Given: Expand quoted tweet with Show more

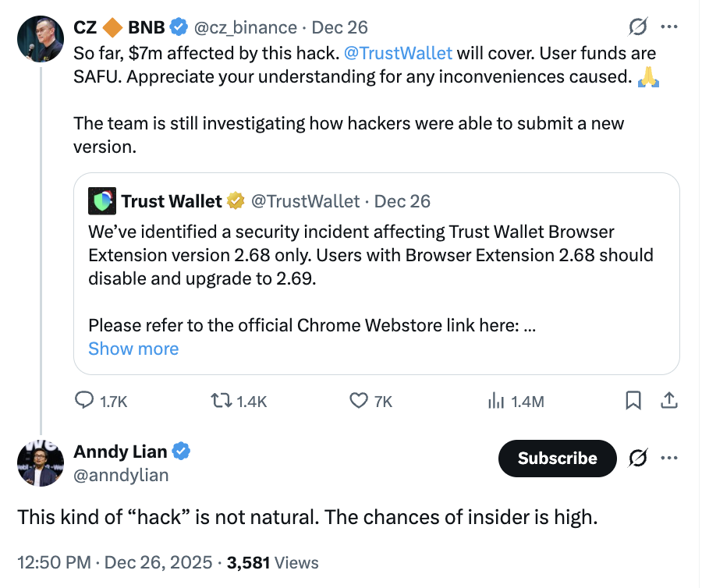Looking at the screenshot, I should pos(133,349).
